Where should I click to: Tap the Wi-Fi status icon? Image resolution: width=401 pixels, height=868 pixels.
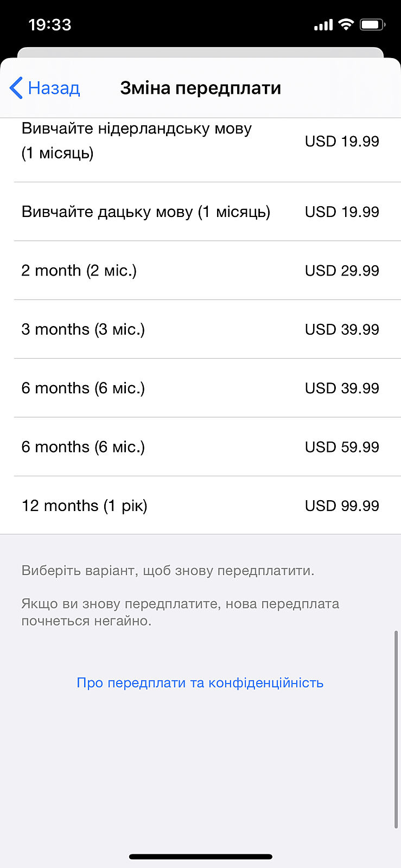346,24
